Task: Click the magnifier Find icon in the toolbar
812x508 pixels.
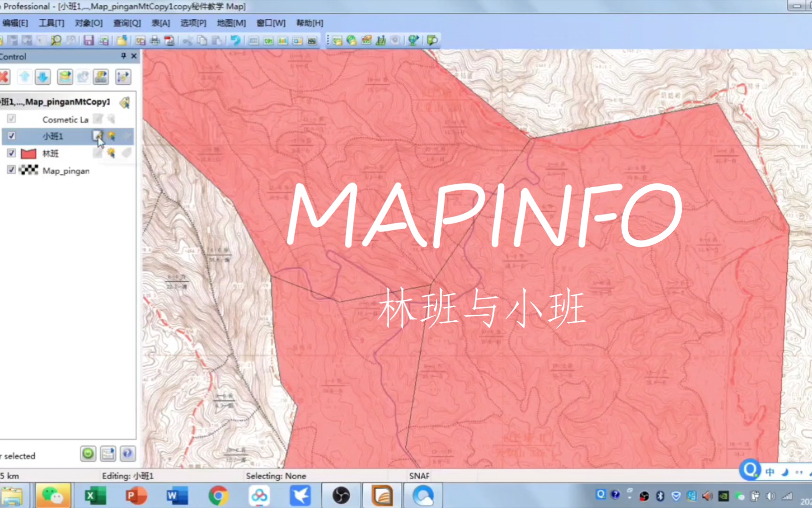Action: (x=56, y=41)
